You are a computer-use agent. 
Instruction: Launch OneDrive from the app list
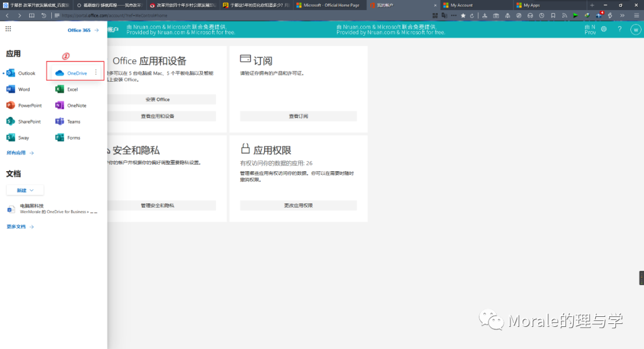point(71,73)
